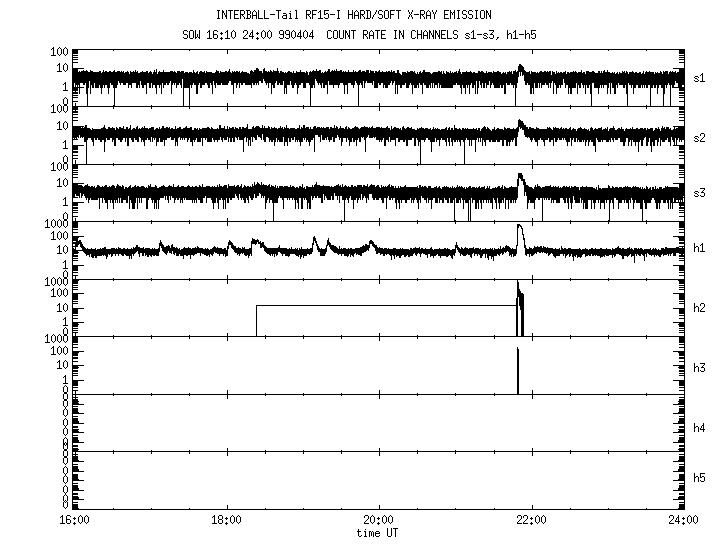Select the 16:00 time axis tick label
Screen dimensions: 720x550
(x=75, y=520)
